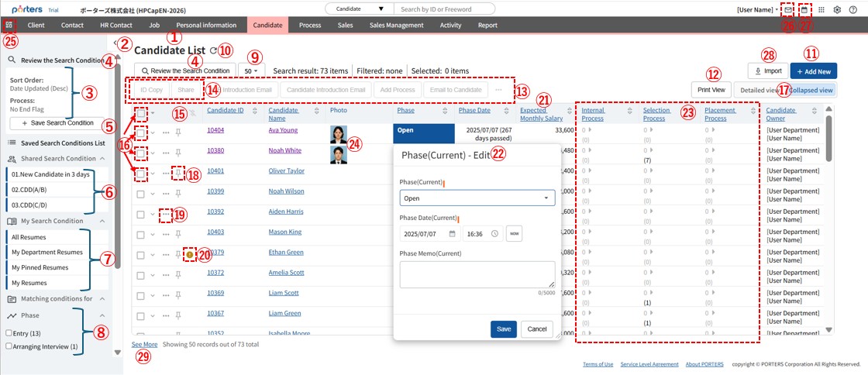
Task: Open the calendar icon in top header
Action: pyautogui.click(x=804, y=9)
